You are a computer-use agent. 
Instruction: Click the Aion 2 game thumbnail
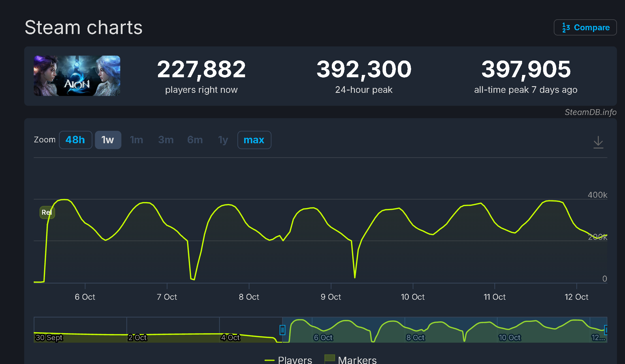click(77, 76)
